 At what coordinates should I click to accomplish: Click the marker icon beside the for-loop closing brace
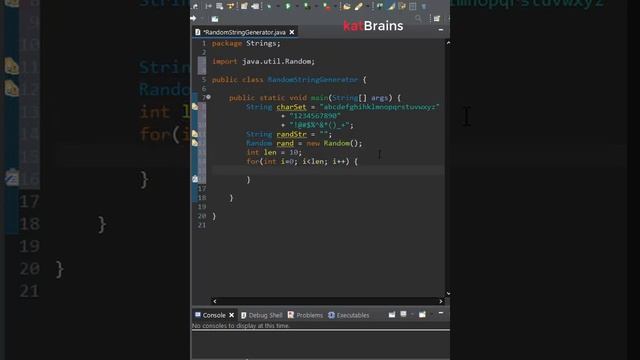point(195,179)
